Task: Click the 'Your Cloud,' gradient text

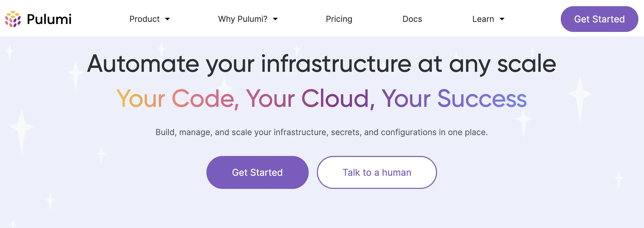Action: pos(310,99)
